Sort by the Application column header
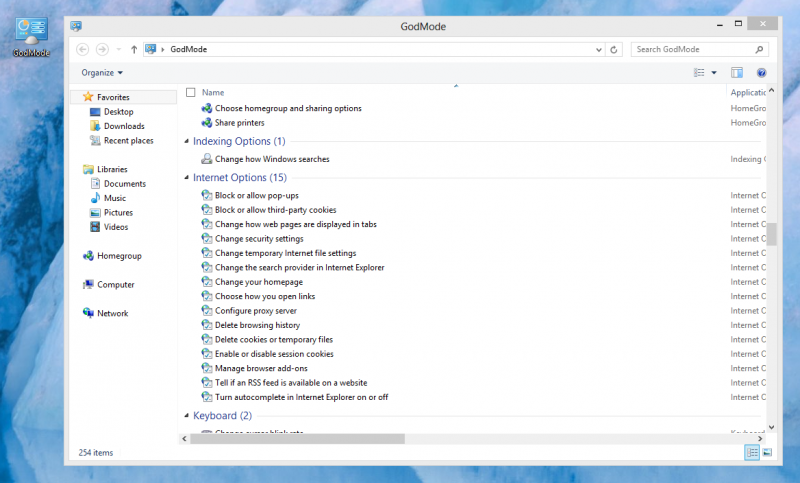This screenshot has width=800, height=483. (748, 92)
